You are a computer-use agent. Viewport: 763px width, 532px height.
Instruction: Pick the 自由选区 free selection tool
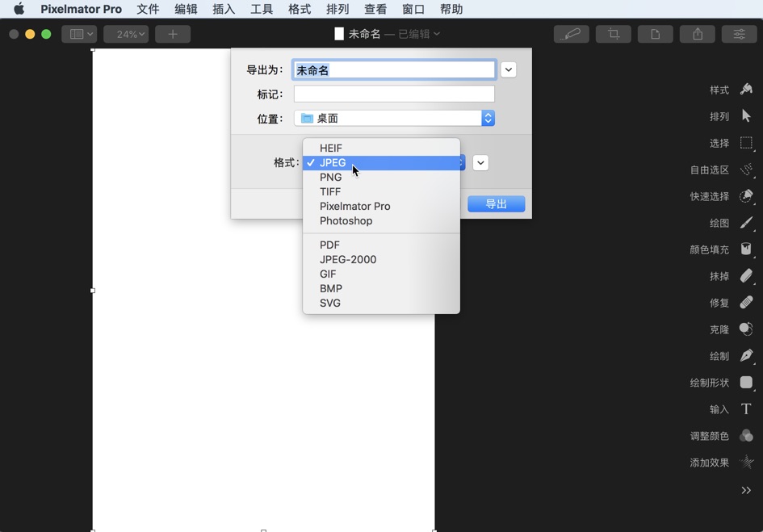pyautogui.click(x=746, y=170)
